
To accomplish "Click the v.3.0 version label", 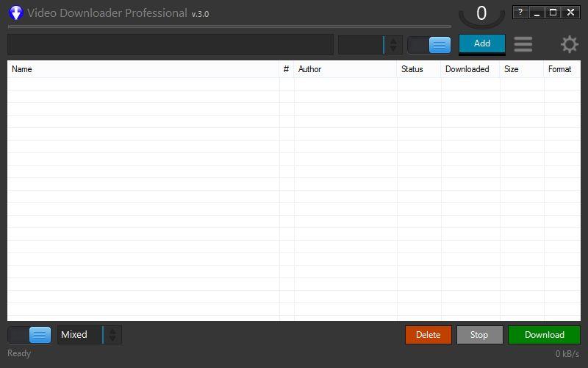I will coord(200,14).
